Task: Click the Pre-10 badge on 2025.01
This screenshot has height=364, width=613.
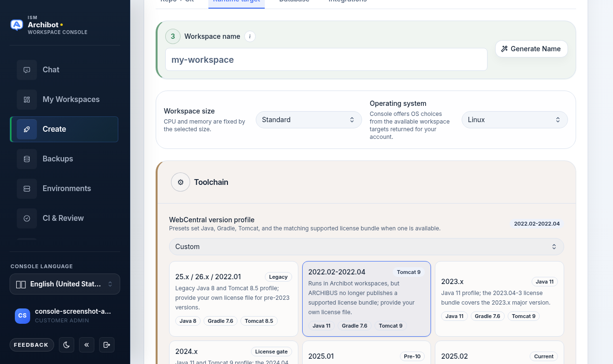Action: pyautogui.click(x=412, y=356)
